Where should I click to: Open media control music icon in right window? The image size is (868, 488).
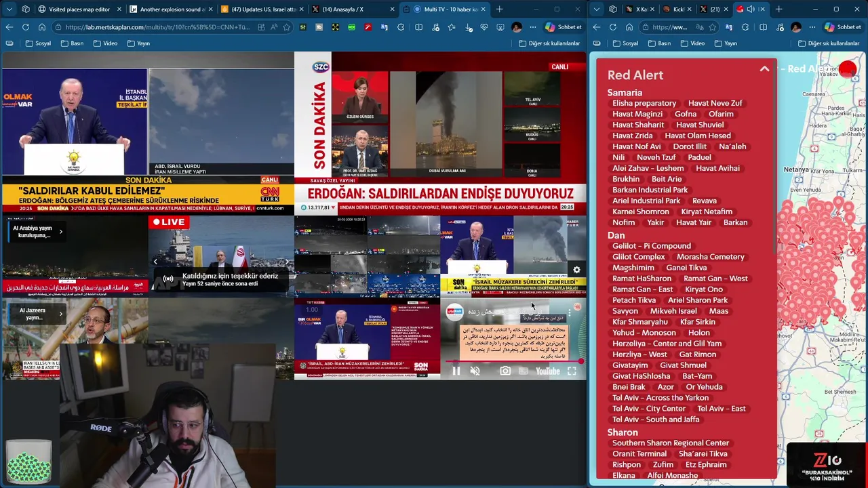click(780, 27)
